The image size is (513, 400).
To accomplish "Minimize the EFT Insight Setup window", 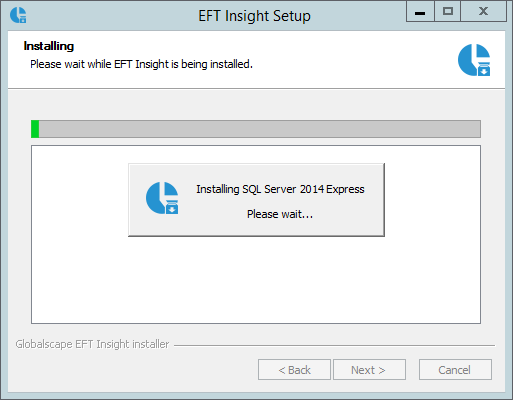I will point(420,12).
